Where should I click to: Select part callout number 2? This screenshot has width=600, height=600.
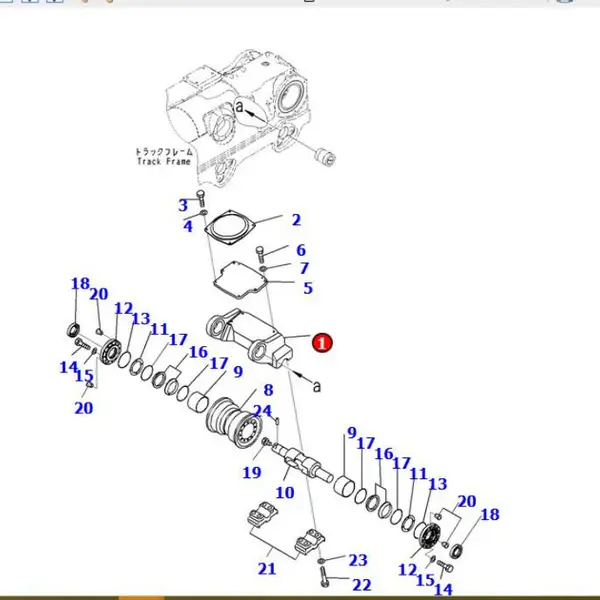pyautogui.click(x=296, y=220)
